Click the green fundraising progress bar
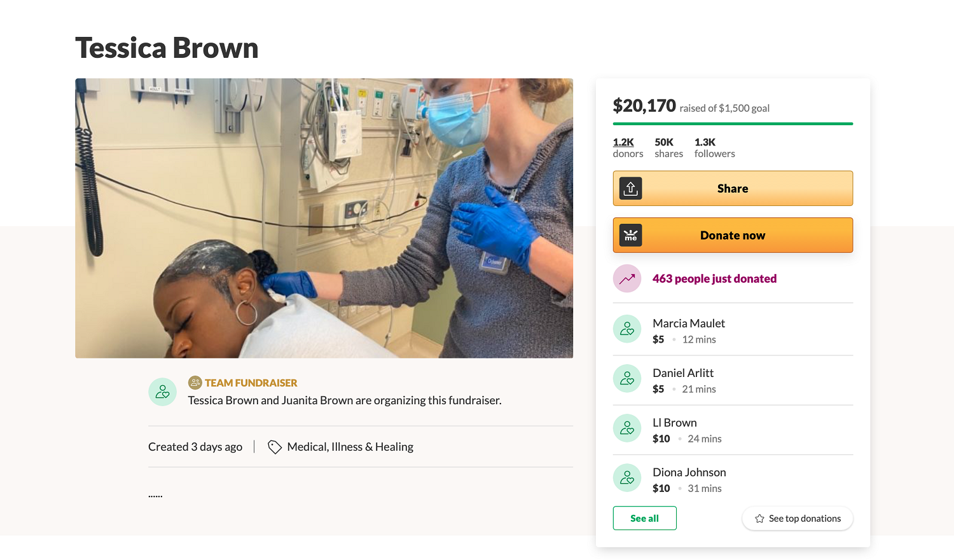 pos(733,124)
